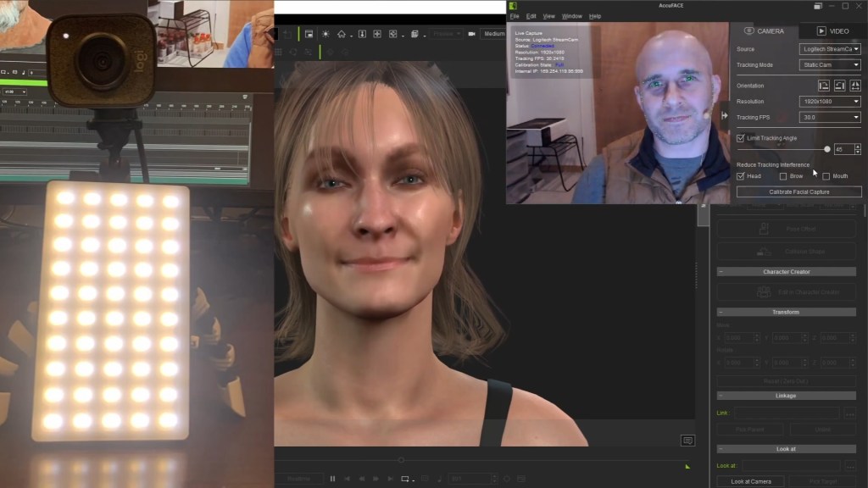Viewport: 868px width, 488px height.
Task: Click the AccuFACE app icon in title bar
Action: [x=513, y=6]
